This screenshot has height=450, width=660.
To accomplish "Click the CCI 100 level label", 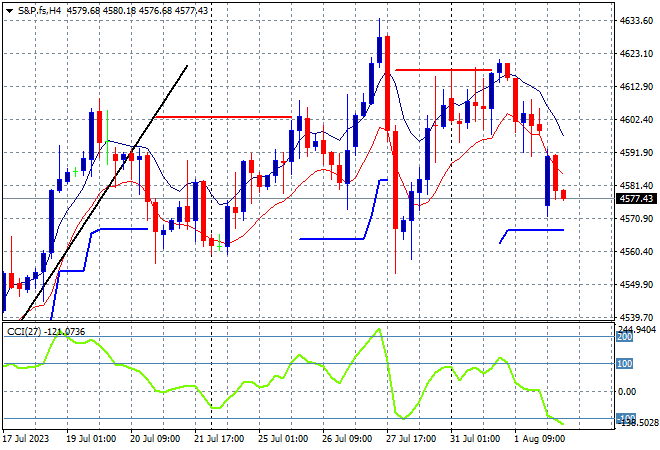I will (x=625, y=364).
